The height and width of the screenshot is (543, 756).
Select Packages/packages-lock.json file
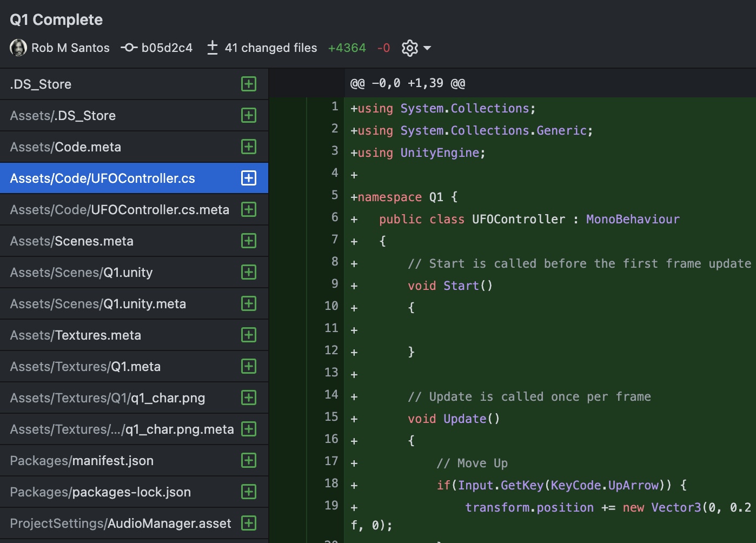[x=101, y=492]
